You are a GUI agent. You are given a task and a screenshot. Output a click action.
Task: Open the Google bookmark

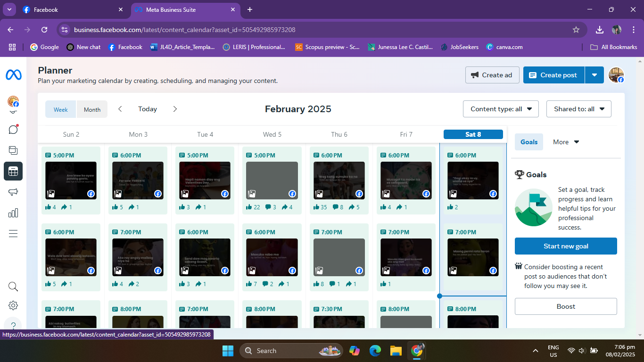coord(45,47)
